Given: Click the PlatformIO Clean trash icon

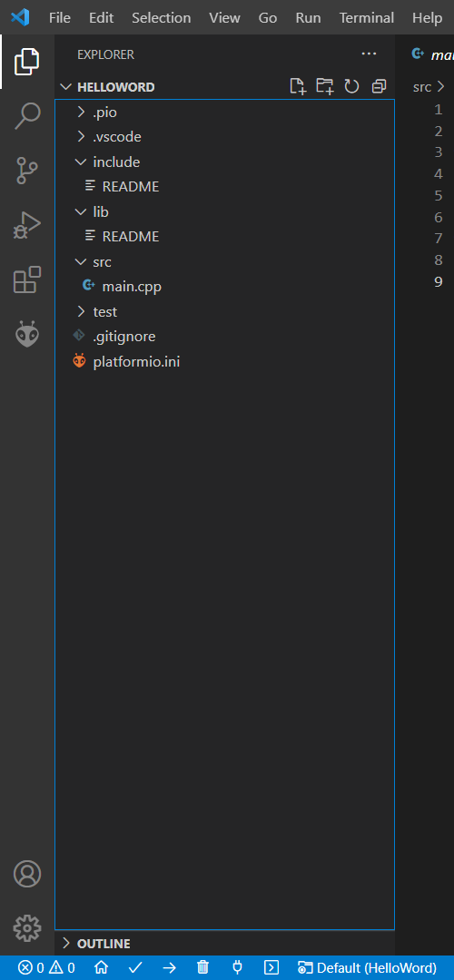Looking at the screenshot, I should tap(203, 967).
